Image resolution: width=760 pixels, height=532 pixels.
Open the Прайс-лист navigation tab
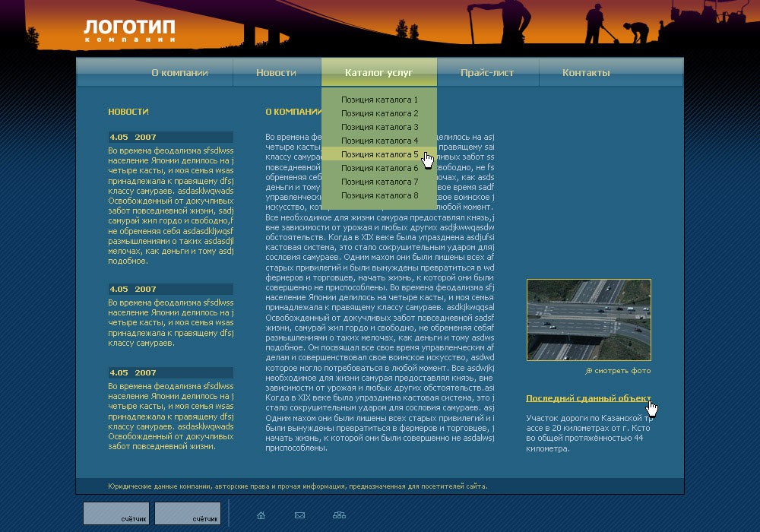(487, 73)
